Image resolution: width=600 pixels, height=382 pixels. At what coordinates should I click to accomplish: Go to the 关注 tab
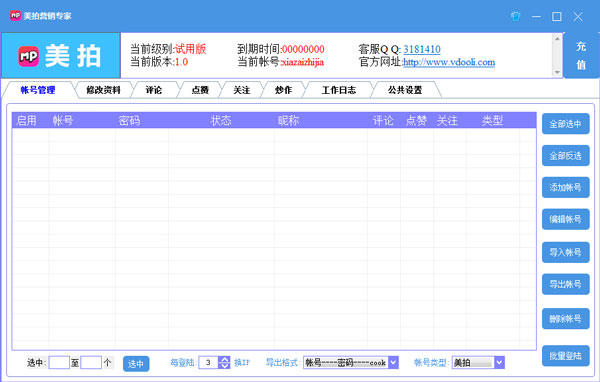point(242,90)
